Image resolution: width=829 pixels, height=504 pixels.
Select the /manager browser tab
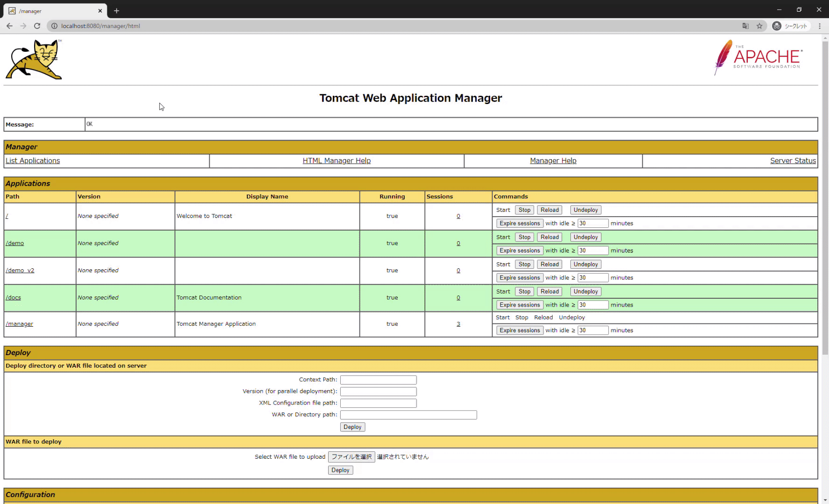click(54, 11)
